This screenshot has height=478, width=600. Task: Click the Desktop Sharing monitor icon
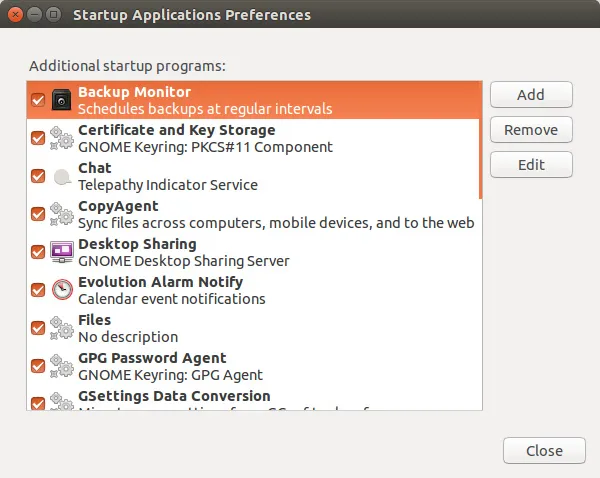62,252
